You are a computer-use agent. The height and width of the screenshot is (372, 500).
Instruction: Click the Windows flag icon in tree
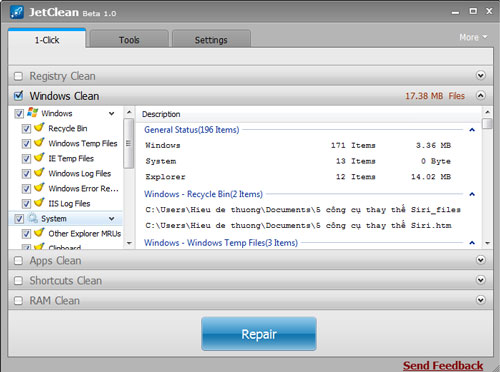(x=32, y=112)
